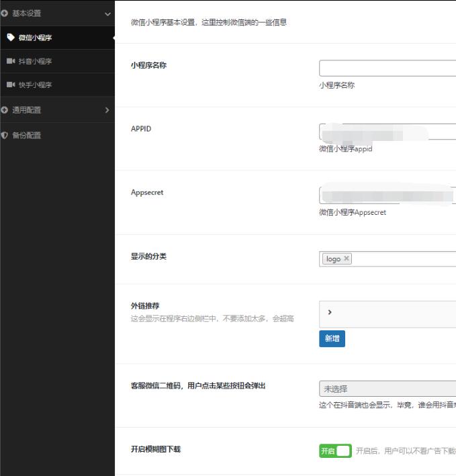Focus the 小程序名称 input field

pos(387,68)
